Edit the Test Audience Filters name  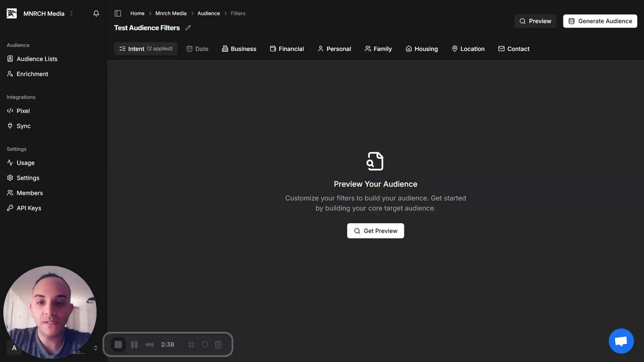pos(188,28)
